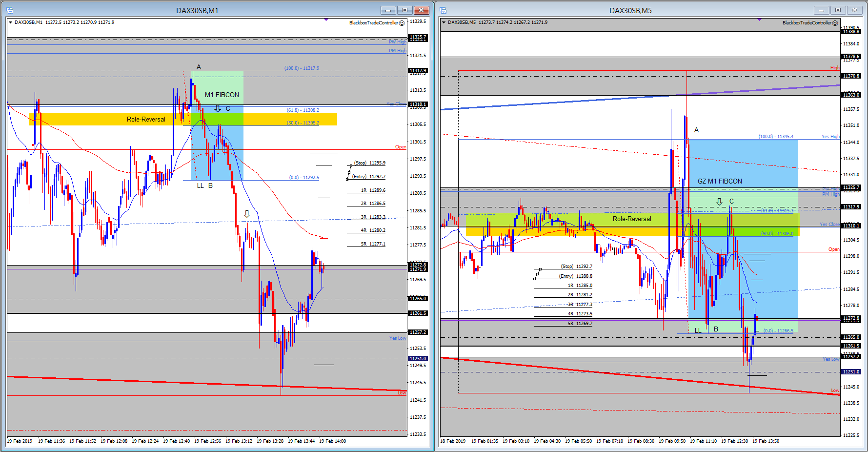Click the BlackboxTradeController smiley on the M1 chart
The image size is (868, 452).
402,23
